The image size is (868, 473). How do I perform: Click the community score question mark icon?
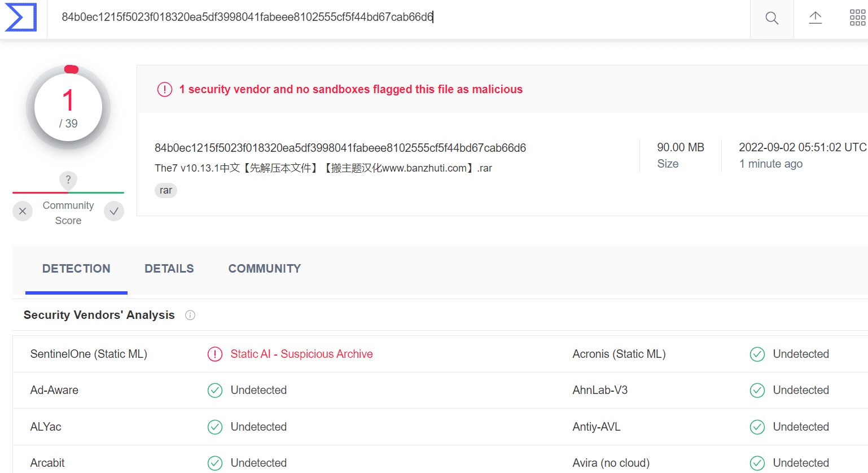(x=68, y=180)
